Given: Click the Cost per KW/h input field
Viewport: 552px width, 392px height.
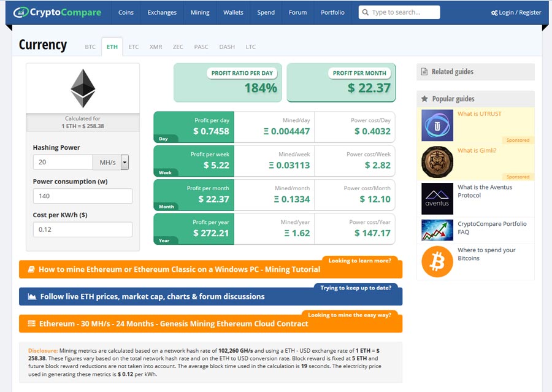Looking at the screenshot, I should 83,229.
